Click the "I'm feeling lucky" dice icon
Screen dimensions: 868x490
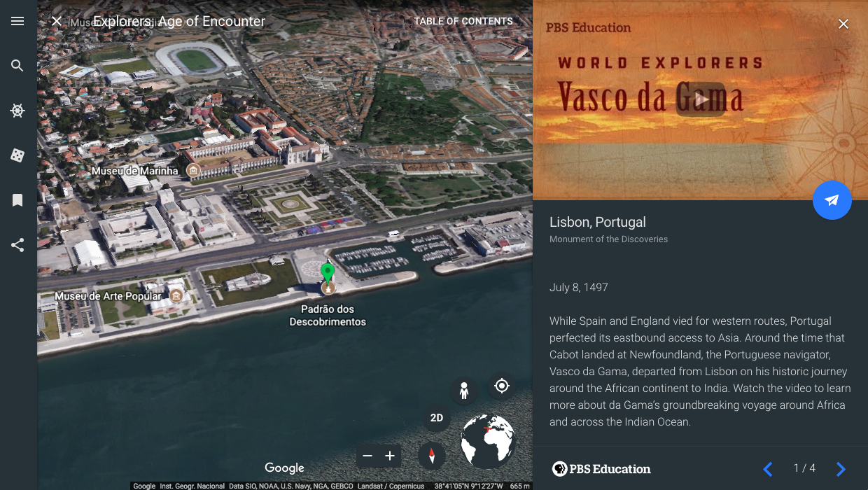[17, 155]
